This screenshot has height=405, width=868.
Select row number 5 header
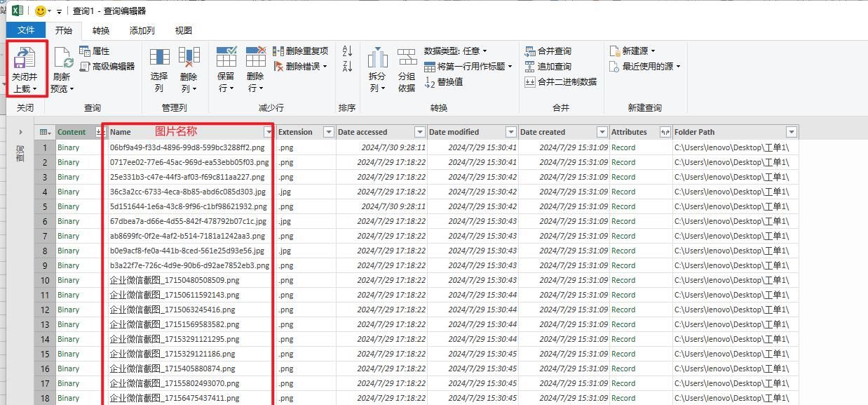44,206
